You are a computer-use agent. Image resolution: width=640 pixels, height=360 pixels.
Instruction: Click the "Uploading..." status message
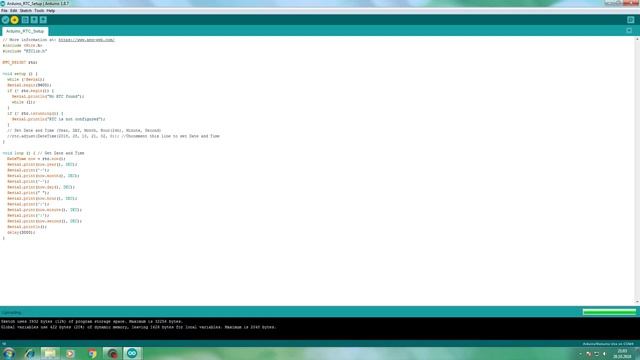click(x=11, y=313)
